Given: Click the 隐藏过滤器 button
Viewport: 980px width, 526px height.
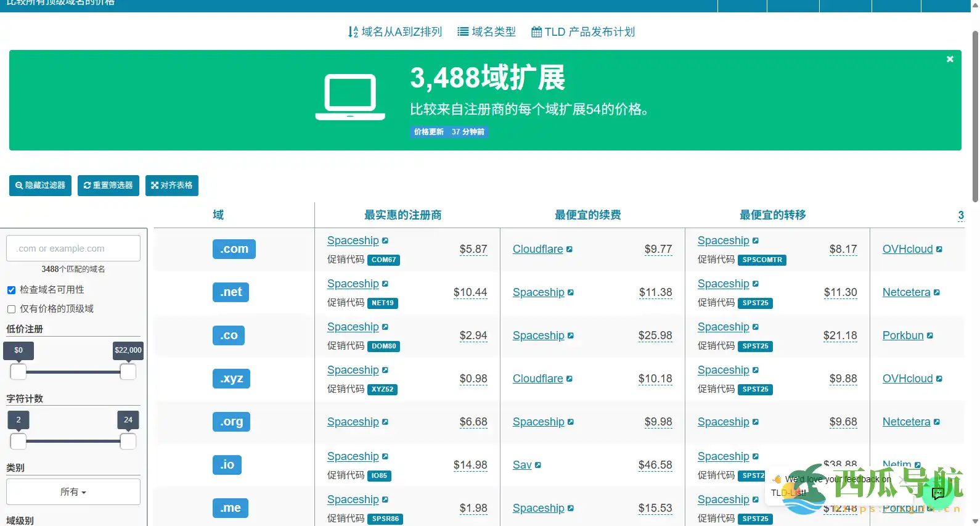Looking at the screenshot, I should 40,186.
